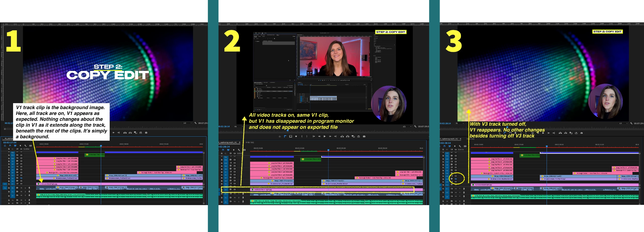Viewport: 644px width, 232px height.
Task: Click the nest/insert sequence icon in the left timeline
Action: pyautogui.click(x=5, y=146)
